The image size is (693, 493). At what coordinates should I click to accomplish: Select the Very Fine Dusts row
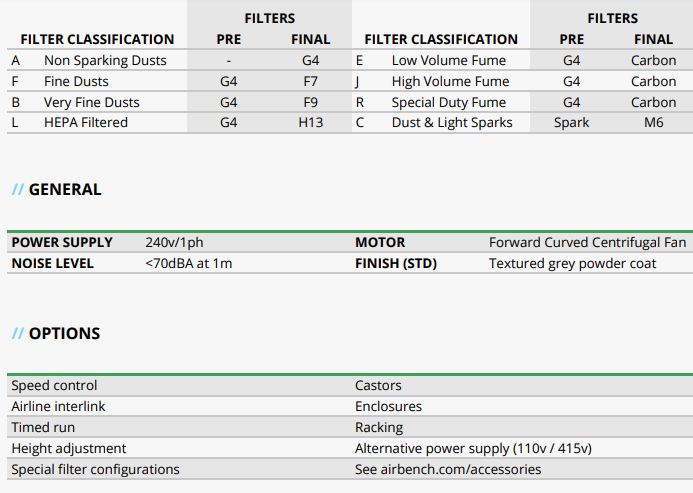pyautogui.click(x=91, y=102)
